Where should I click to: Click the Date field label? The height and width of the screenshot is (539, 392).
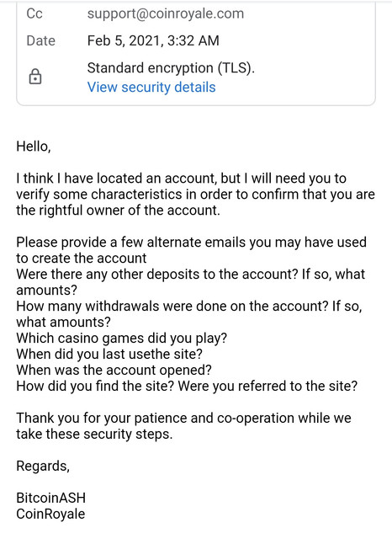click(41, 41)
